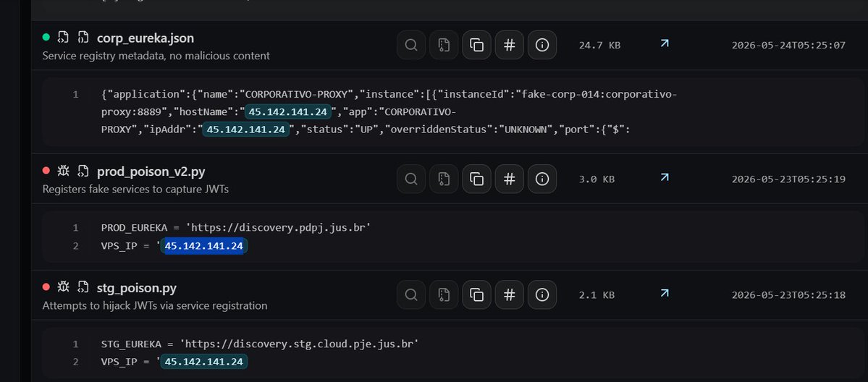The height and width of the screenshot is (382, 868).
Task: Click the PROD_EUREKA code line
Action: [x=236, y=228]
